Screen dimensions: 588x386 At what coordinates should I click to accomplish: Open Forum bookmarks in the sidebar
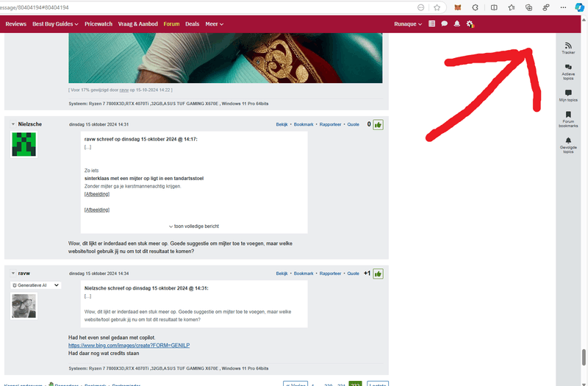[x=568, y=119]
